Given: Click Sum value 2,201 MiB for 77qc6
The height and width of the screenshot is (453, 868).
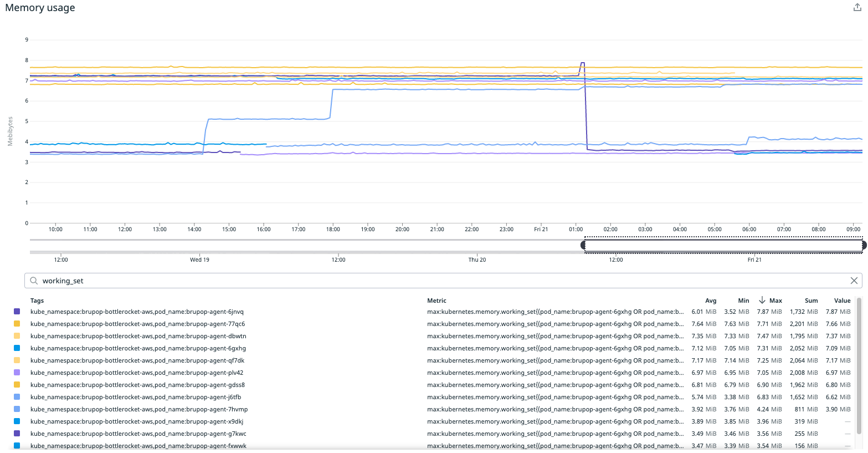Looking at the screenshot, I should point(804,324).
